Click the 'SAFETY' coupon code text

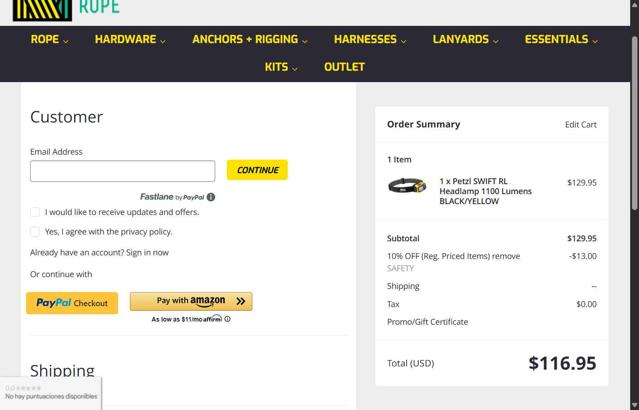point(400,268)
